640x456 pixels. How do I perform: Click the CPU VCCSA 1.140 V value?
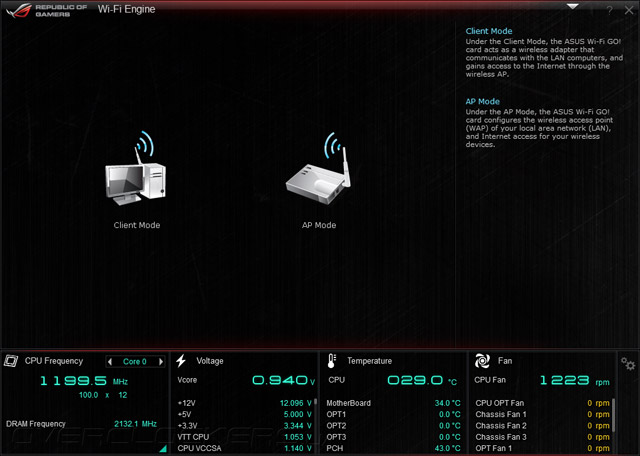(298, 448)
